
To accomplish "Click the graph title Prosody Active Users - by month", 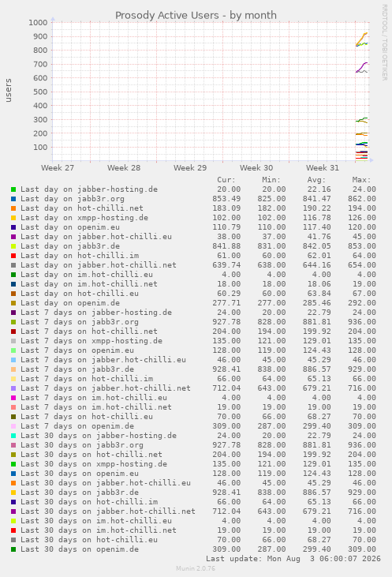I will tap(196, 16).
